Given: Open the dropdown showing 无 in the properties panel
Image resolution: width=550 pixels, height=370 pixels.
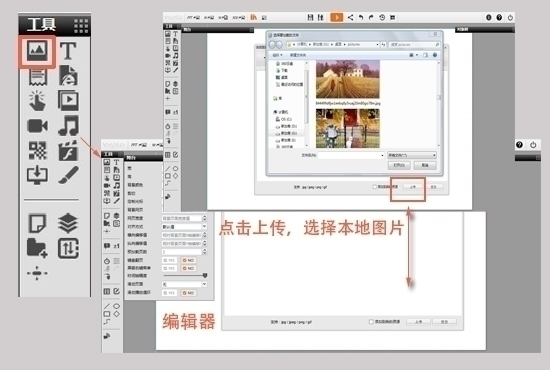Looking at the screenshot, I should pyautogui.click(x=184, y=284).
